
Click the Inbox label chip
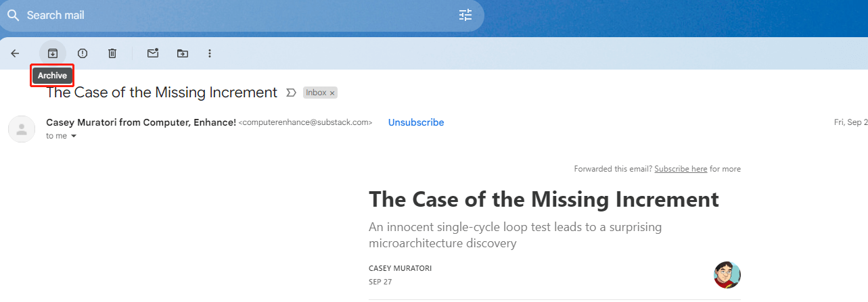(316, 93)
